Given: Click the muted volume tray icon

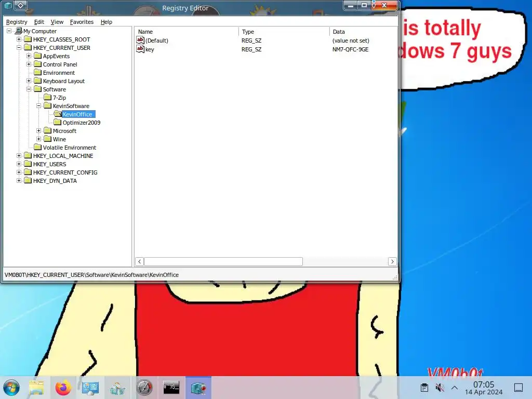Looking at the screenshot, I should (440, 388).
